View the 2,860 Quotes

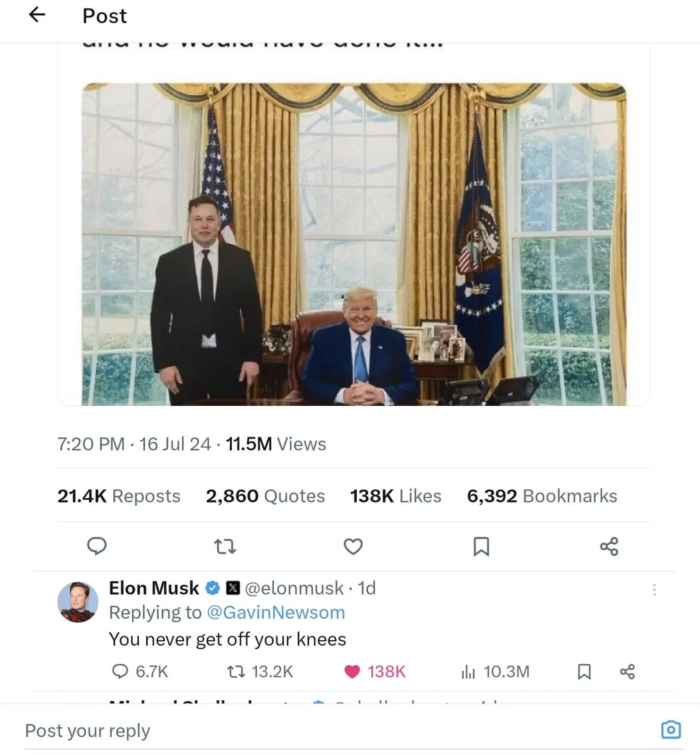coord(265,496)
